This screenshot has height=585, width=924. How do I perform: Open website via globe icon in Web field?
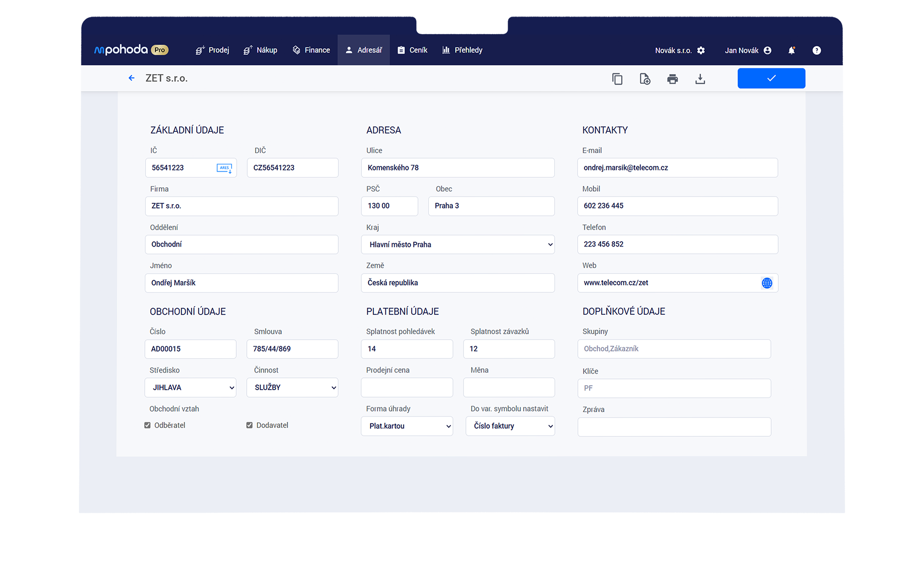click(x=767, y=283)
